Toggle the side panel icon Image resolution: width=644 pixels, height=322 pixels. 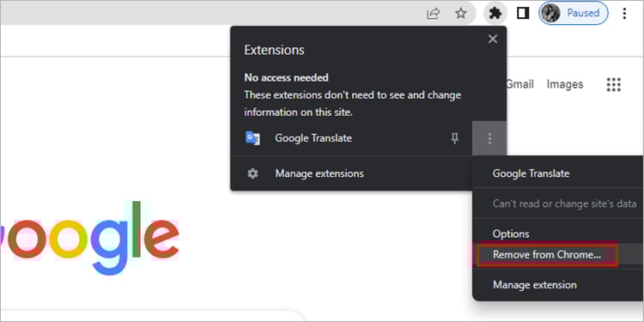[522, 14]
